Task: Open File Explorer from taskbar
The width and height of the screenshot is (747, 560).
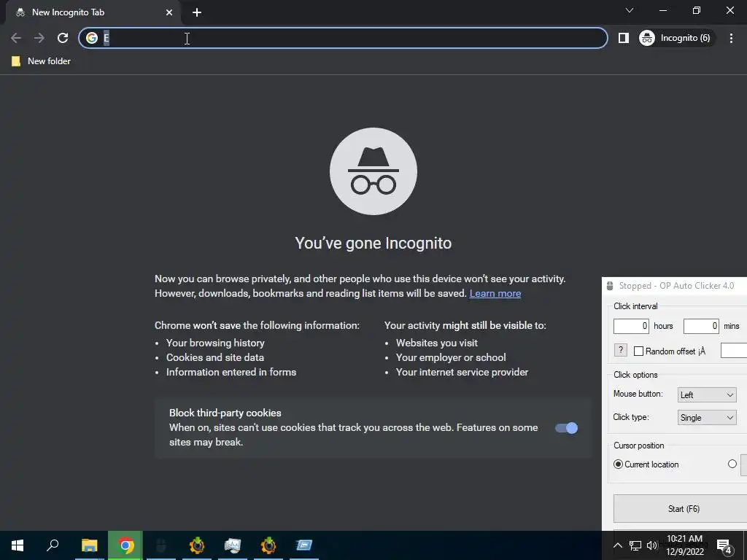Action: pos(89,545)
